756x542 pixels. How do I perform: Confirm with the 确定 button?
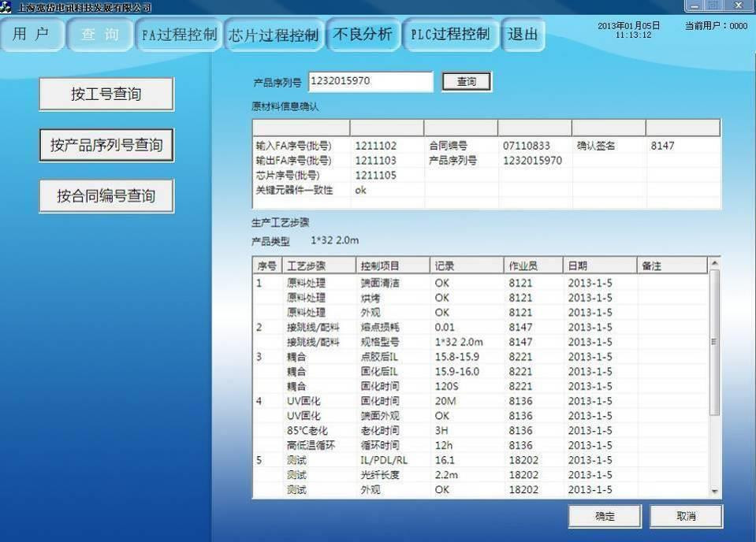tap(605, 517)
